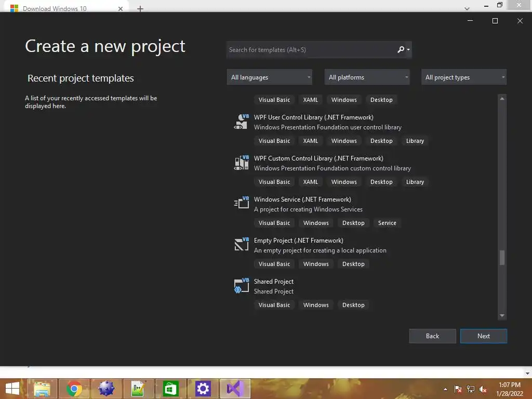Click the Back button
Image resolution: width=532 pixels, height=399 pixels.
pyautogui.click(x=432, y=336)
